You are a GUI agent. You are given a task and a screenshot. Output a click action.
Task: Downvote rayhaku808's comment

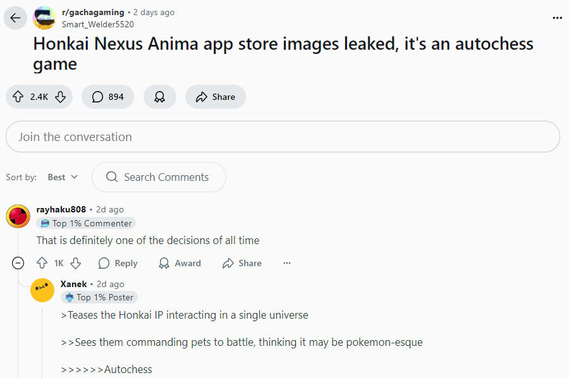pos(75,263)
